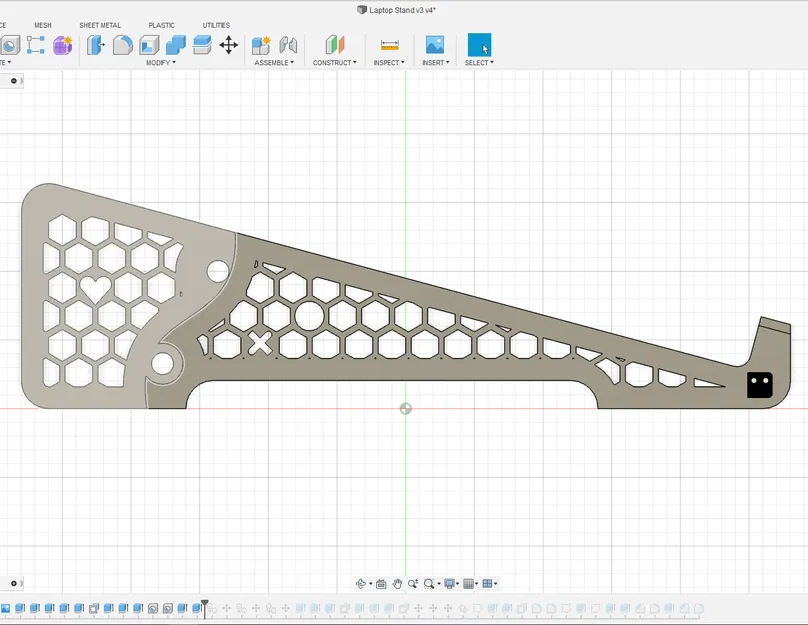Select the Fillet tool
The width and height of the screenshot is (808, 625).
123,45
